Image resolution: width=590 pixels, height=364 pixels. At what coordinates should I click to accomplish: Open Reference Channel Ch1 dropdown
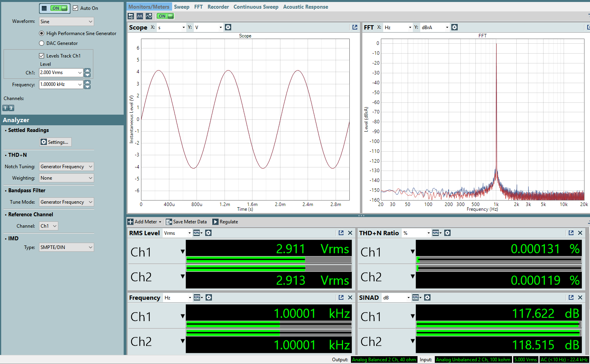click(x=48, y=226)
